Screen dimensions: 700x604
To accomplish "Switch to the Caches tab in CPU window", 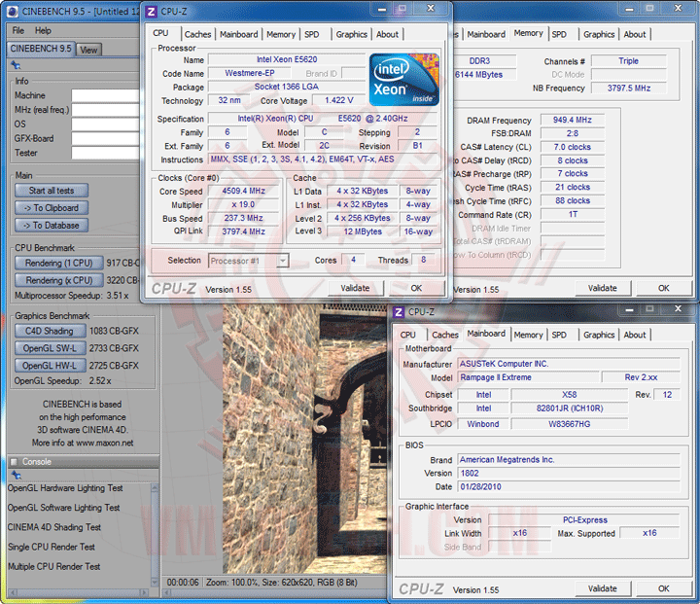I will [x=197, y=34].
